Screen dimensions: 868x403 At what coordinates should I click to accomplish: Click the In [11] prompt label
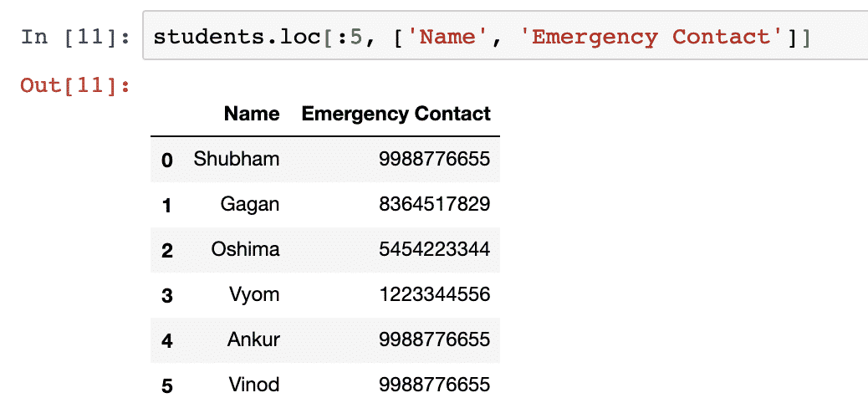point(75,37)
